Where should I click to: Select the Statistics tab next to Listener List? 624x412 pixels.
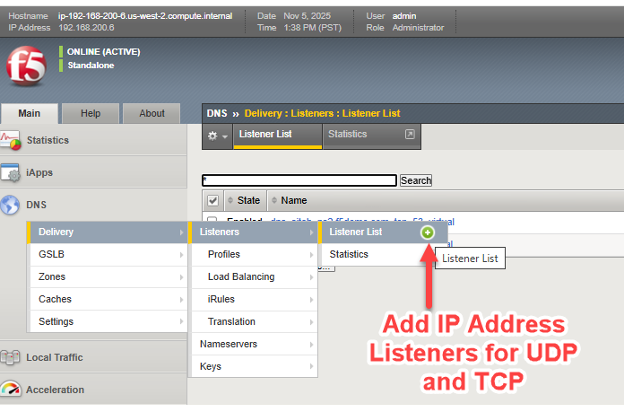coord(372,136)
